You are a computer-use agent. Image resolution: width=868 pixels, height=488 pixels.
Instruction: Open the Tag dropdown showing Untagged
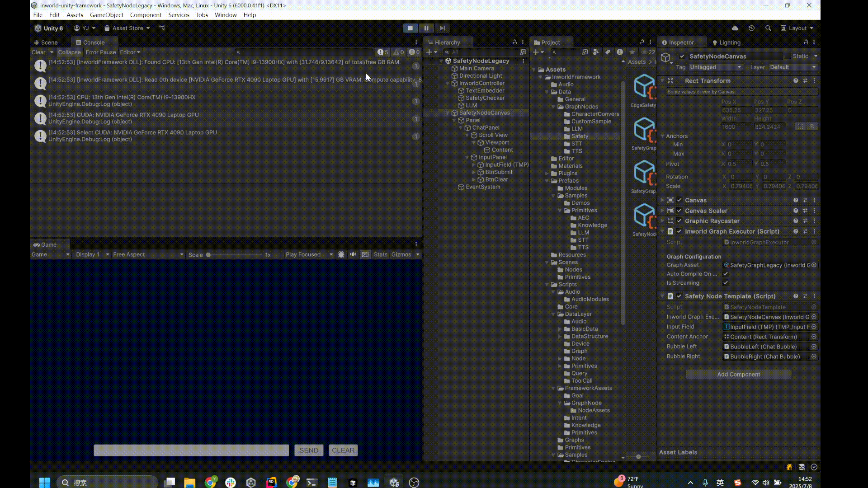(x=716, y=67)
